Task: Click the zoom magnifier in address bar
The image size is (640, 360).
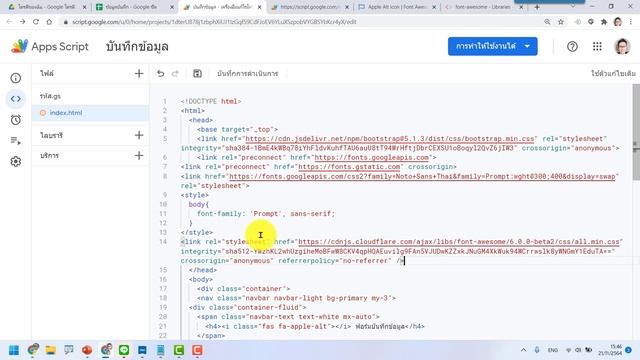Action: pos(547,22)
